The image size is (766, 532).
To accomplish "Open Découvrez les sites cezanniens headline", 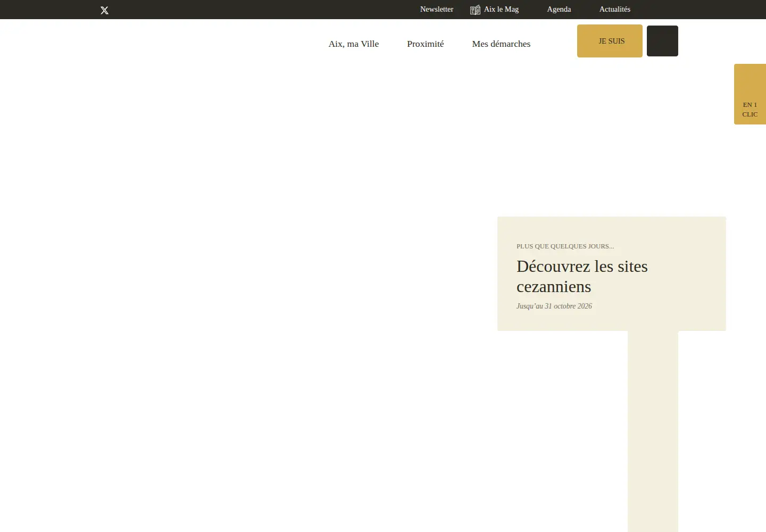I will click(x=582, y=276).
